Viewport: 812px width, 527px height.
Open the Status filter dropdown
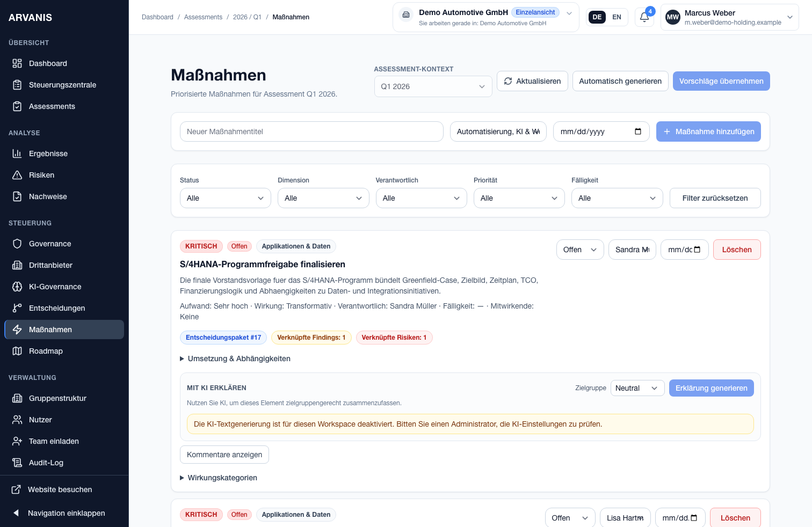point(225,198)
